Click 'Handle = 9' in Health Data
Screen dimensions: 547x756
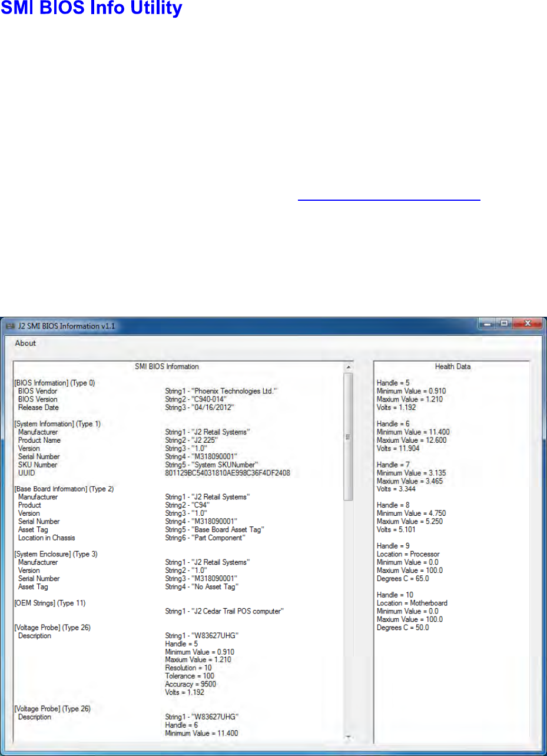coord(393,546)
